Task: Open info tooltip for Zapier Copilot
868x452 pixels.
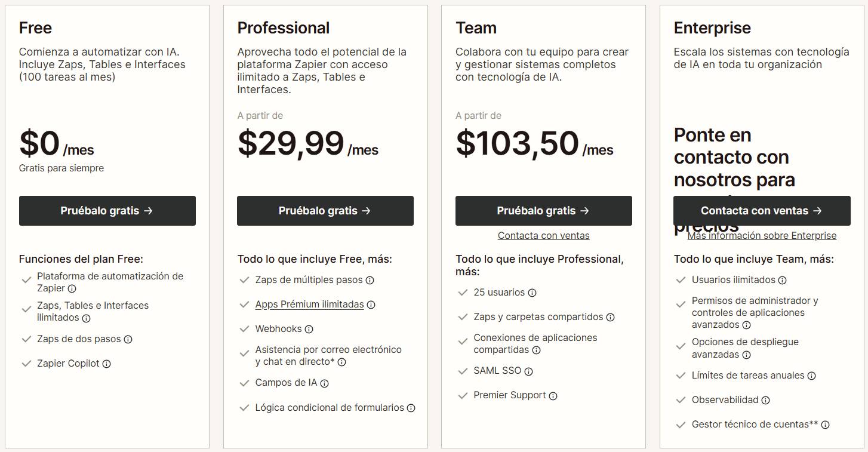Action: [106, 364]
